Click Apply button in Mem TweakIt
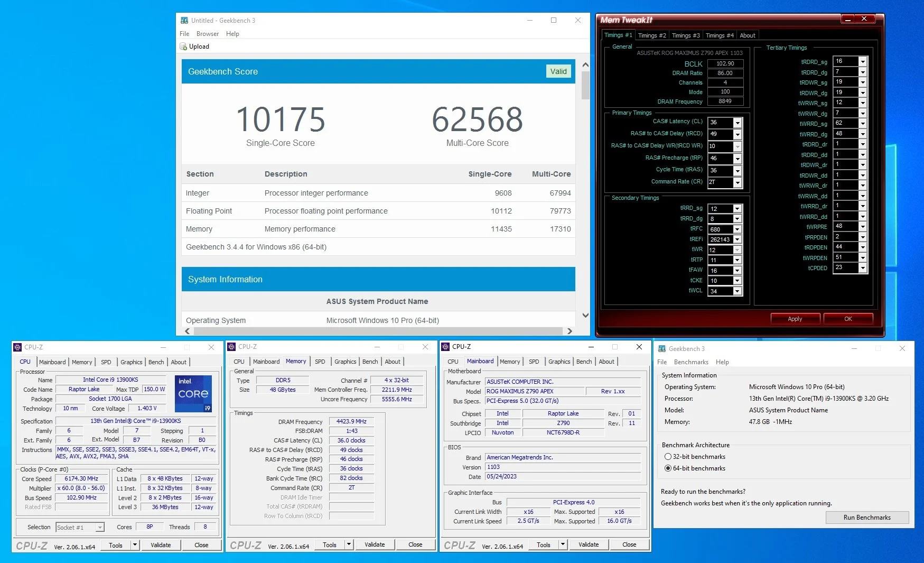The height and width of the screenshot is (563, 924). point(795,319)
